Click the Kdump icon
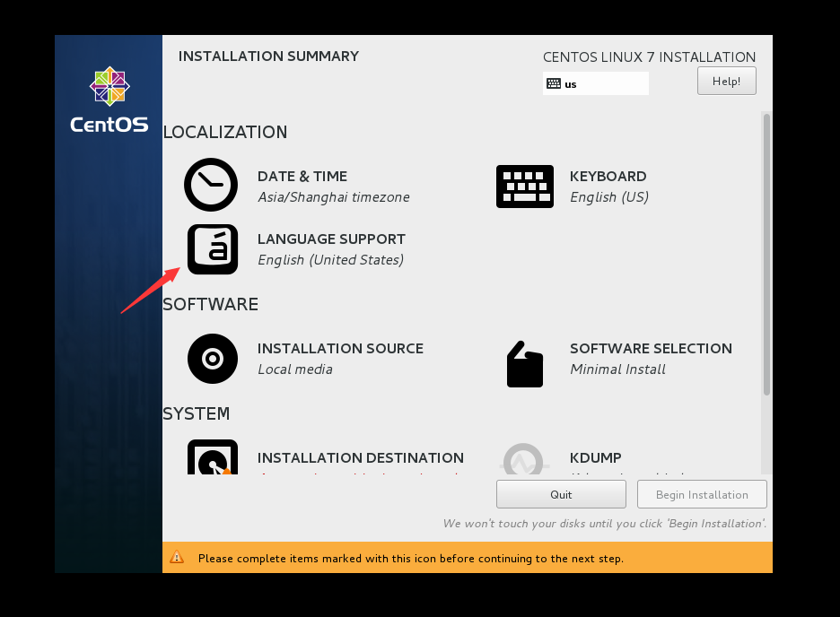Viewport: 840px width, 617px height. 523,458
